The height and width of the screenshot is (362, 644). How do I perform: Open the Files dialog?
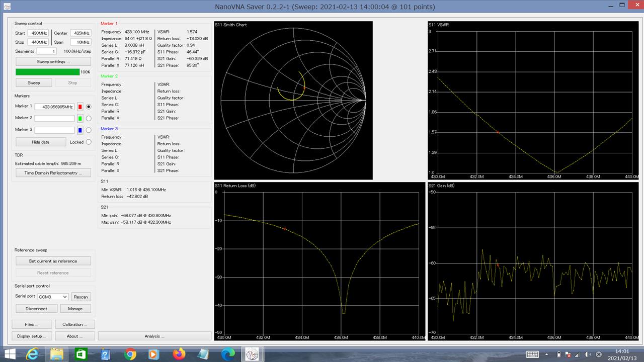click(x=31, y=324)
